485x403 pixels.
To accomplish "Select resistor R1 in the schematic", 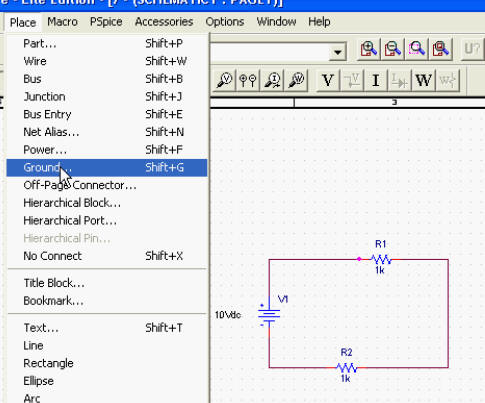I will point(381,259).
